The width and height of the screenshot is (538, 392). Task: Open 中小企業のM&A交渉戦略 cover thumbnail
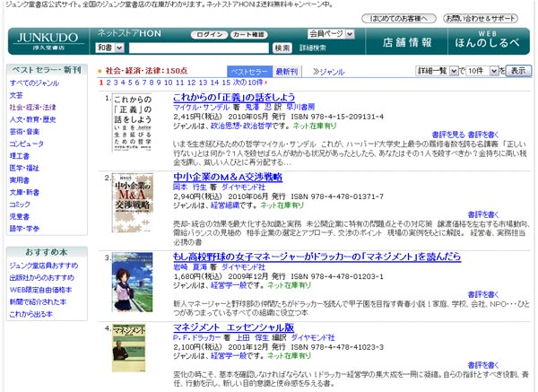[x=133, y=204]
